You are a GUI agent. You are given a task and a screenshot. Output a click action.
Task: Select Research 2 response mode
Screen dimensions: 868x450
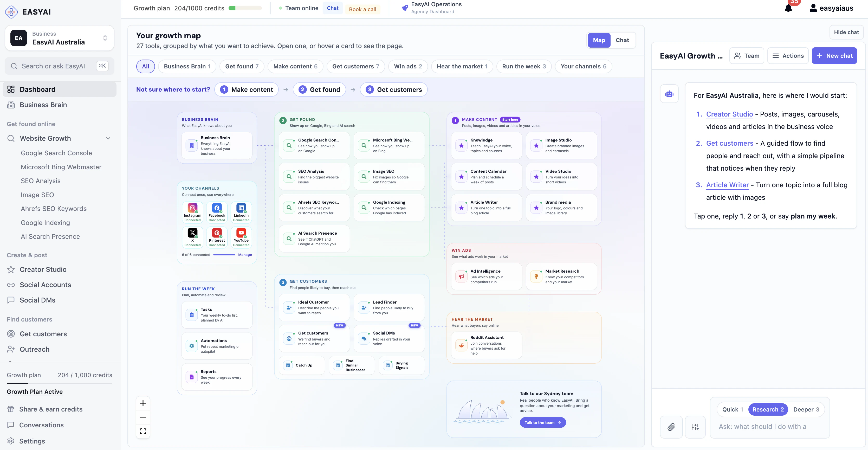coord(768,409)
